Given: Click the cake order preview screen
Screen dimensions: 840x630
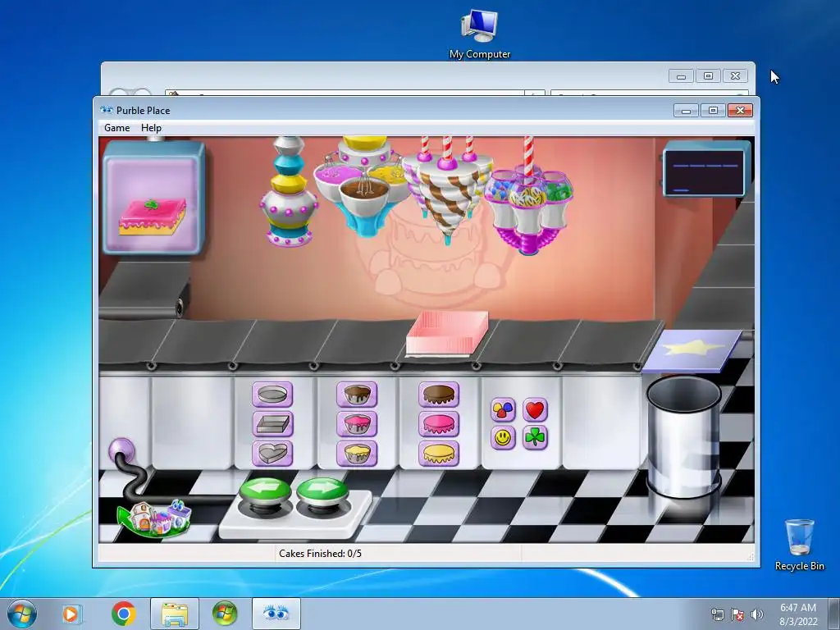Looking at the screenshot, I should (153, 198).
